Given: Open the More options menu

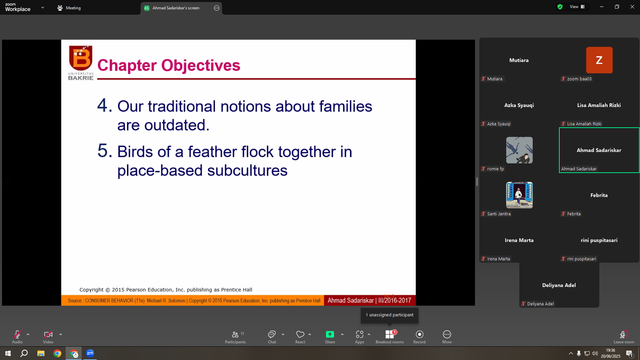Looking at the screenshot, I should (x=447, y=336).
